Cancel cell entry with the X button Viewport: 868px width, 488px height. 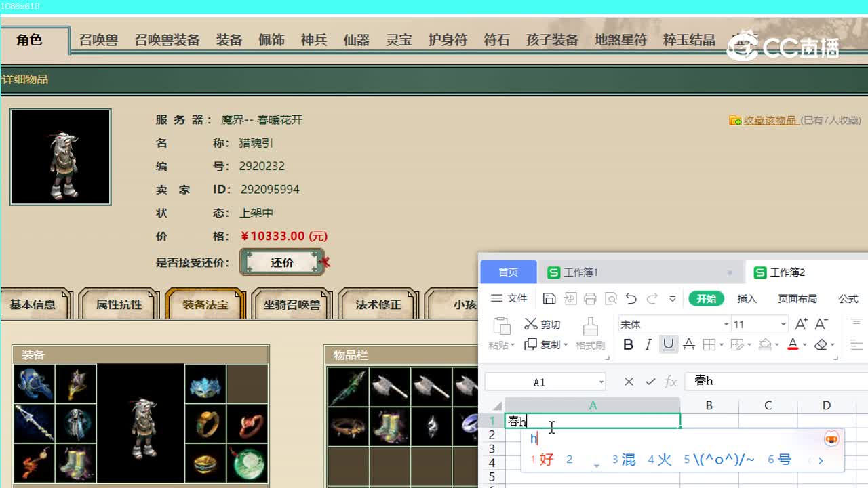[x=629, y=382]
